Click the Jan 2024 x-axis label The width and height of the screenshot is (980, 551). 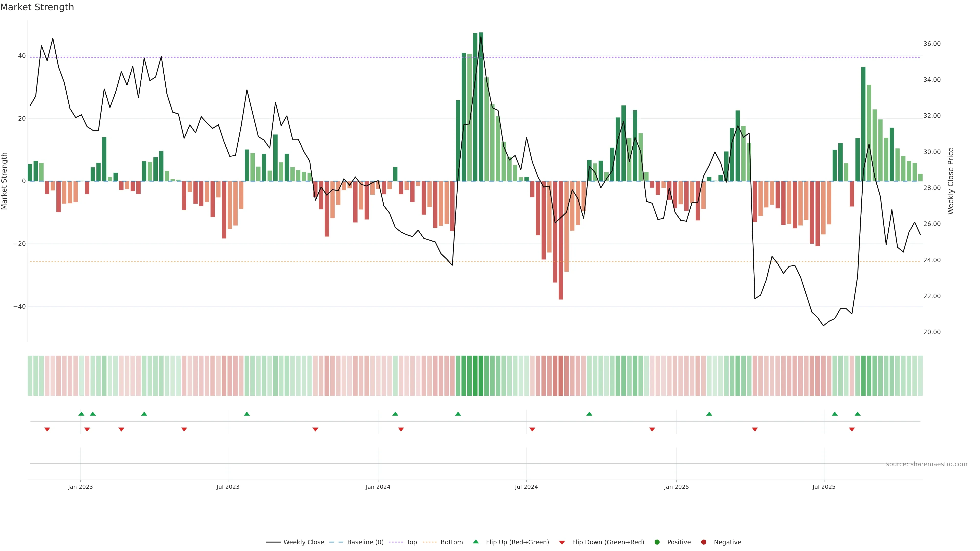pyautogui.click(x=378, y=487)
